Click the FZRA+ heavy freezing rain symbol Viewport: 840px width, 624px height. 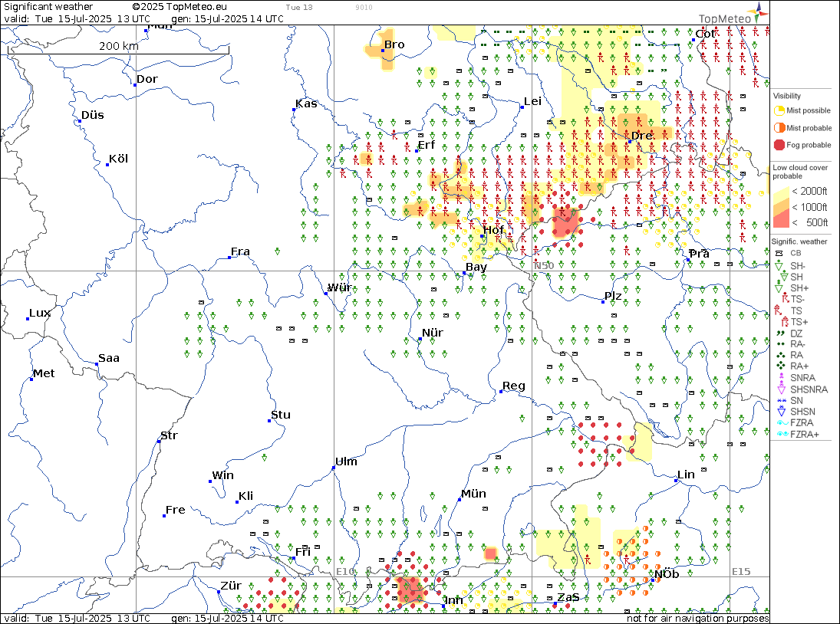point(782,434)
